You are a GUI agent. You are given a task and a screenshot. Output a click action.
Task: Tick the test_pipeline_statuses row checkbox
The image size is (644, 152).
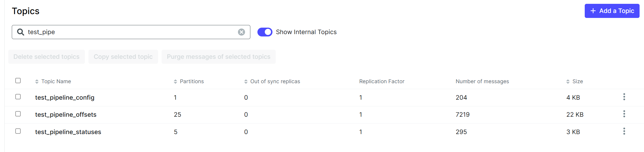(x=18, y=131)
